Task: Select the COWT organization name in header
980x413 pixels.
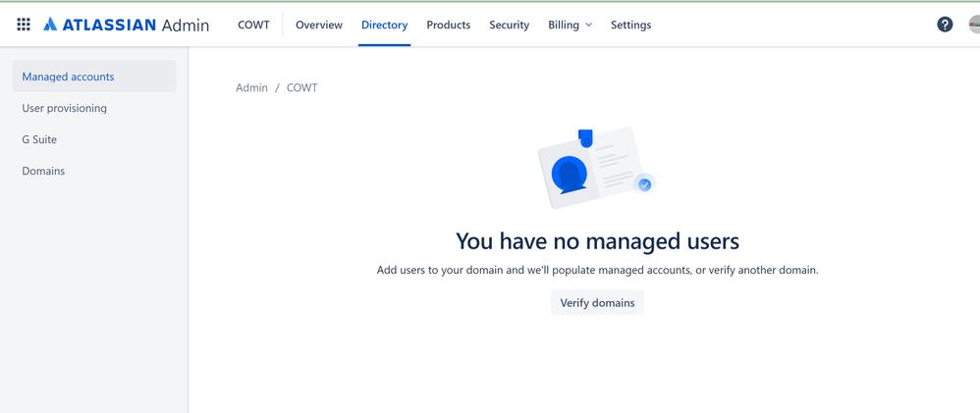Action: click(253, 25)
